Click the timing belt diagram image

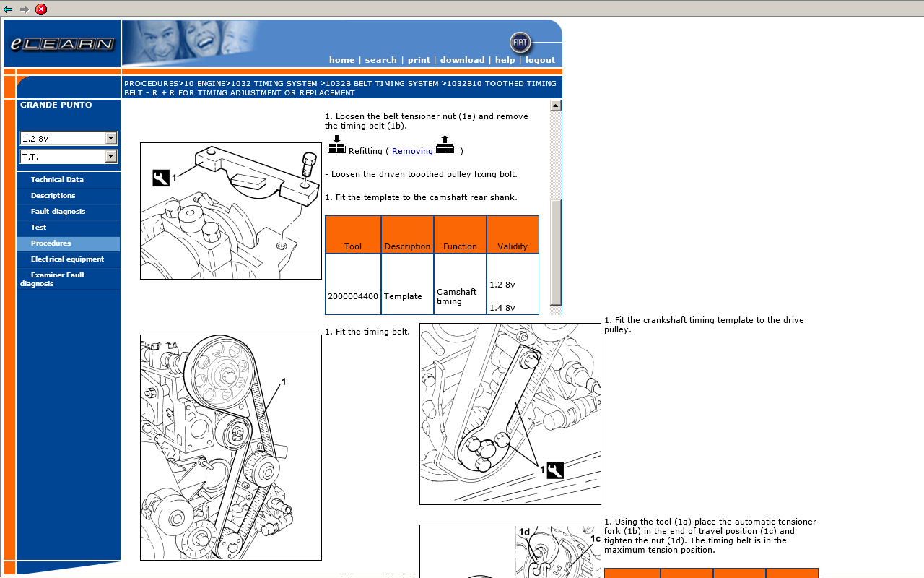click(x=231, y=447)
